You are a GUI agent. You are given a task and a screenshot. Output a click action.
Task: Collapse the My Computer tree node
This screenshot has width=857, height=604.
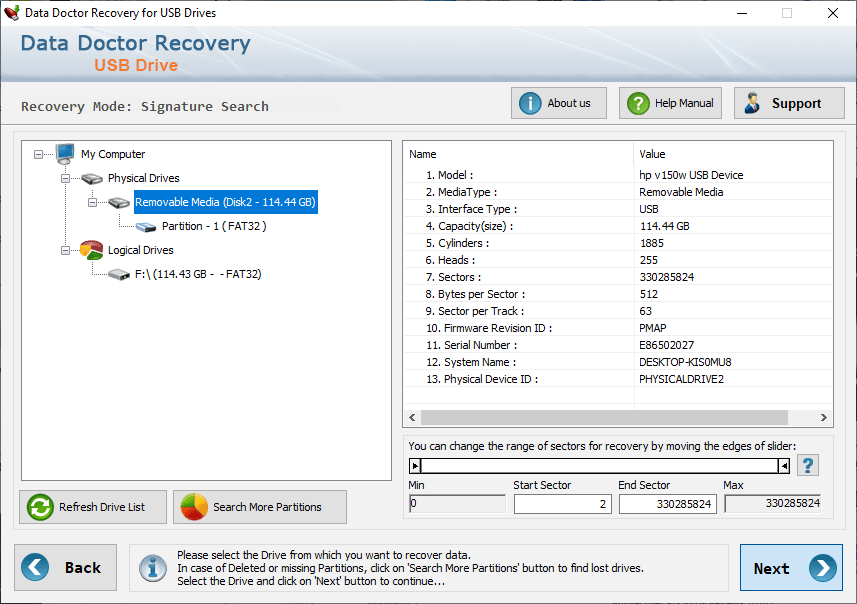(x=38, y=155)
